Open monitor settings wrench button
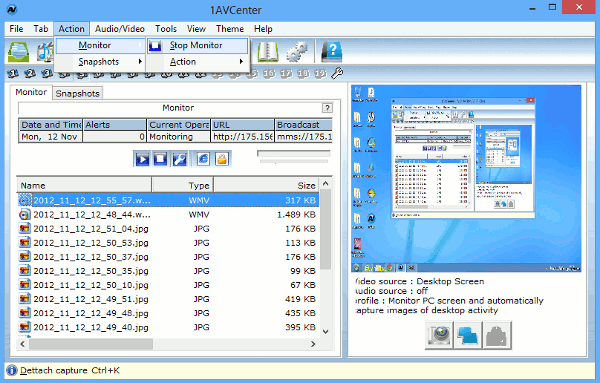 pyautogui.click(x=179, y=158)
